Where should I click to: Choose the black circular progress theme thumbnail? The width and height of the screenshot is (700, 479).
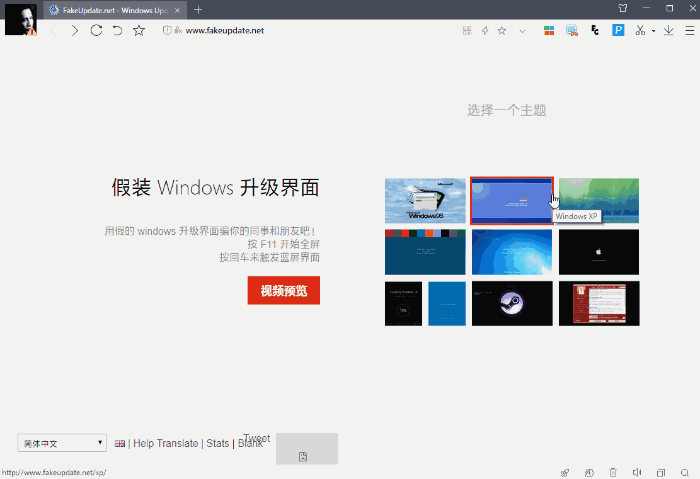pos(404,304)
